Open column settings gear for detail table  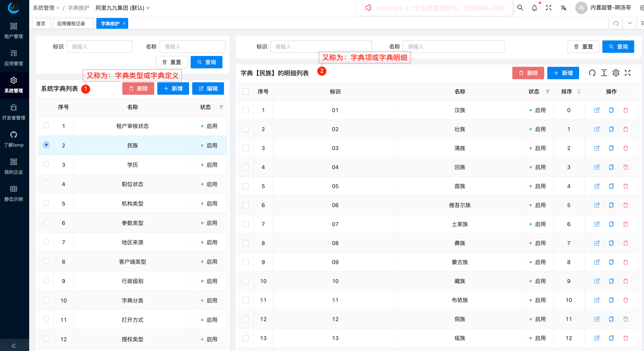(616, 73)
